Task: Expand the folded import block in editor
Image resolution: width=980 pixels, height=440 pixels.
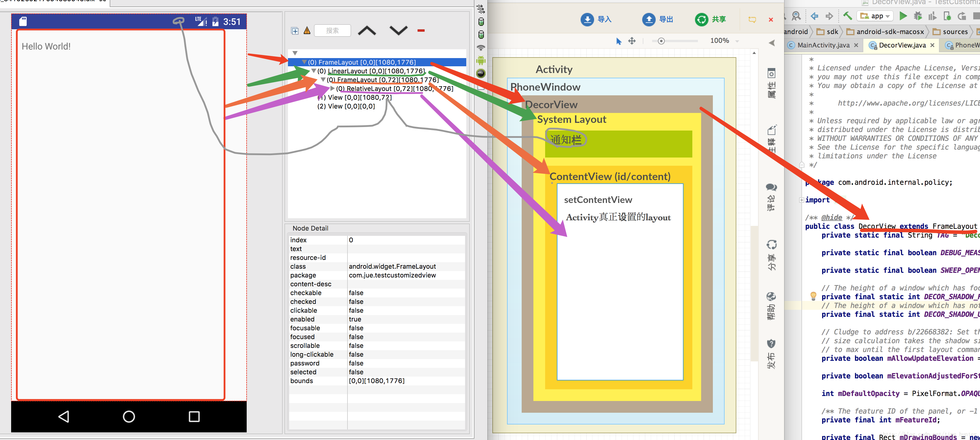Action: [802, 200]
